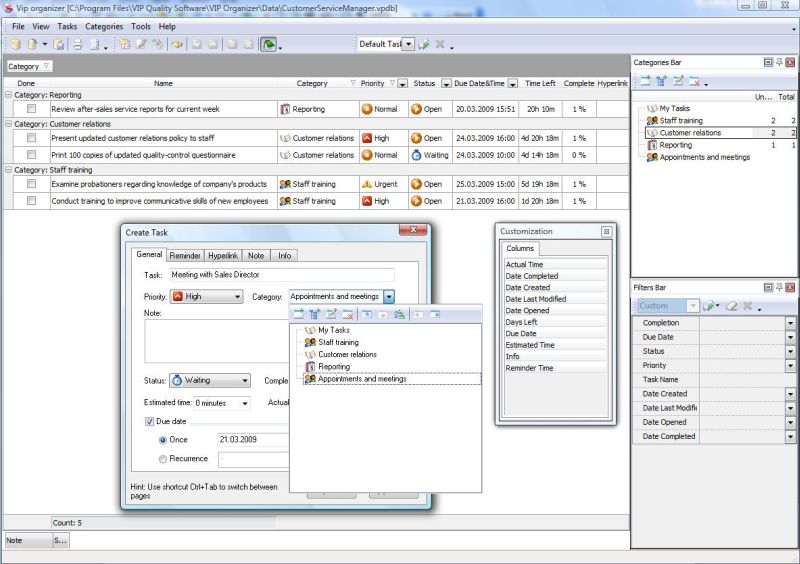This screenshot has height=564, width=800.
Task: Select the Recurrence radio button
Action: pyautogui.click(x=164, y=459)
